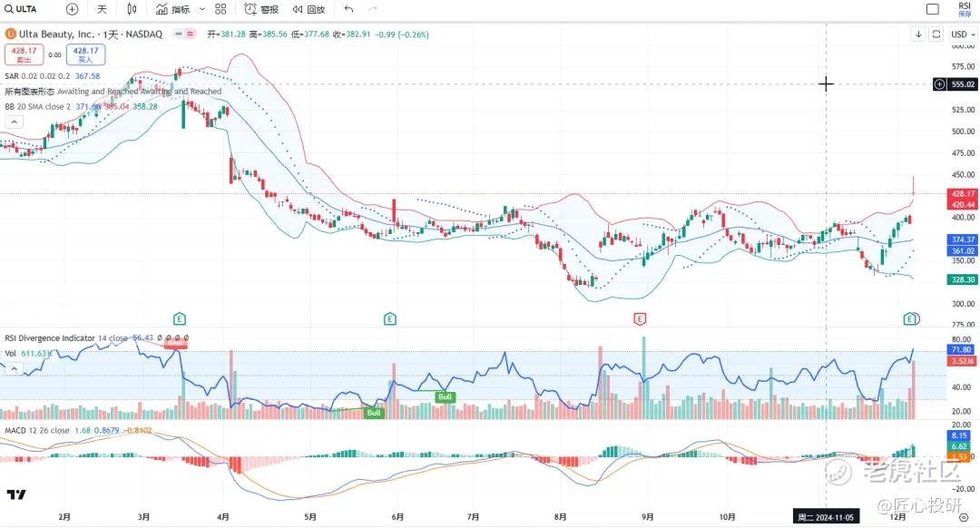The width and height of the screenshot is (980, 528).
Task: Click the 428.17 买入 buy button
Action: (x=85, y=55)
